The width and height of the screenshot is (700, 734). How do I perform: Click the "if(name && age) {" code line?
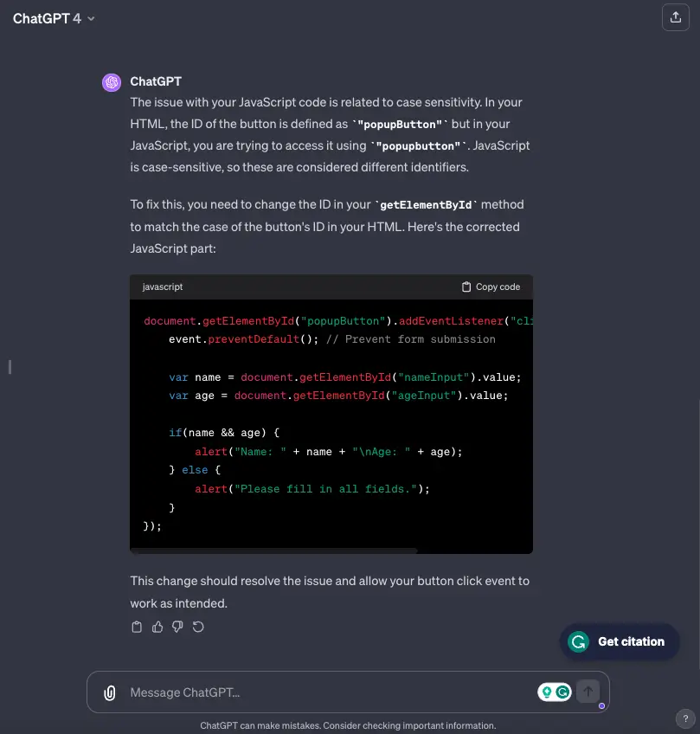coord(224,433)
